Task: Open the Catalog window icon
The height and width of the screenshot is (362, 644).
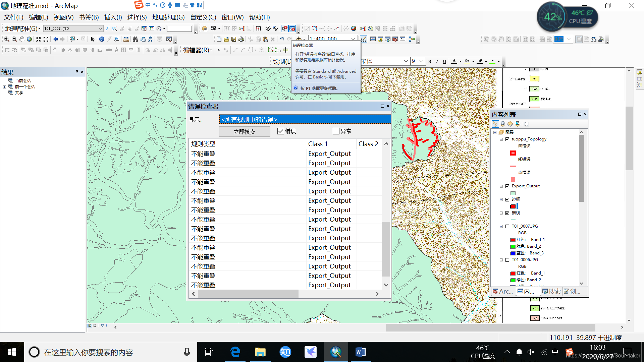Action: pyautogui.click(x=380, y=39)
